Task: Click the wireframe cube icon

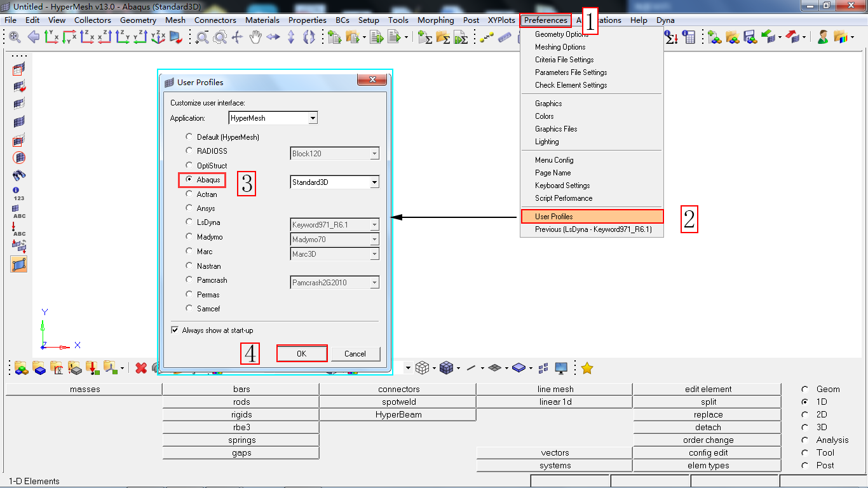Action: pyautogui.click(x=422, y=368)
